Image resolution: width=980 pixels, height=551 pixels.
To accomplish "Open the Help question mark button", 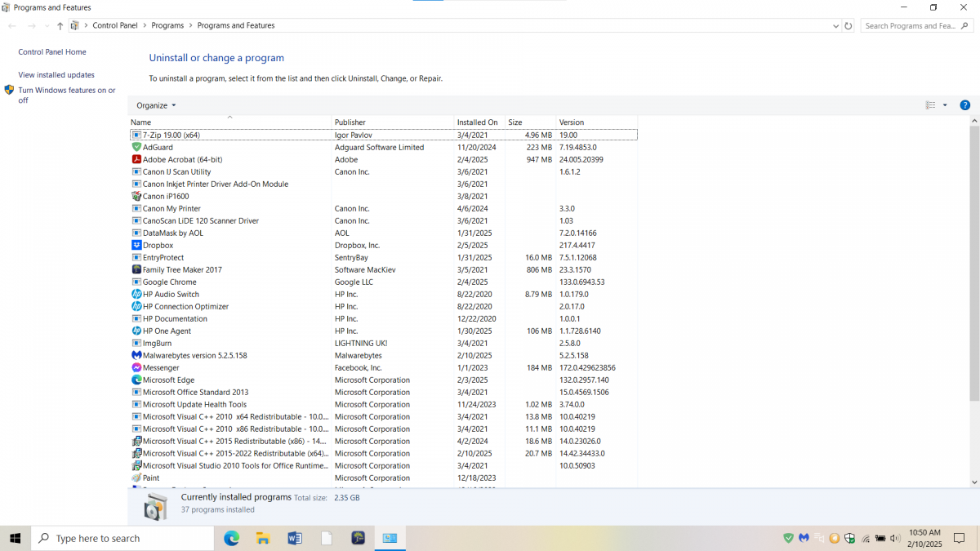I will pos(964,105).
